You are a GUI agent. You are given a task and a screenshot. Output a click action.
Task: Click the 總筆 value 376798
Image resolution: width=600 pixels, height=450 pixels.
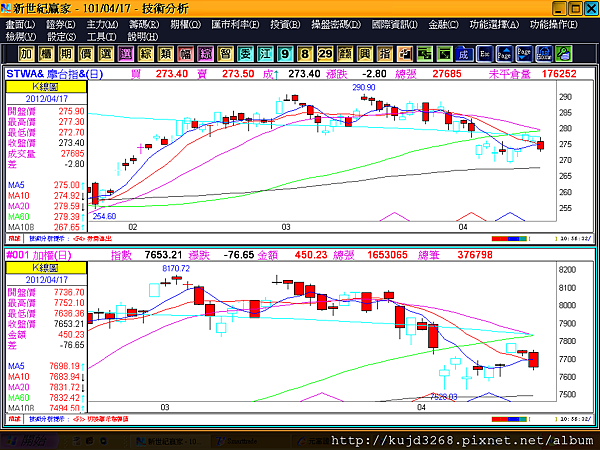click(475, 255)
